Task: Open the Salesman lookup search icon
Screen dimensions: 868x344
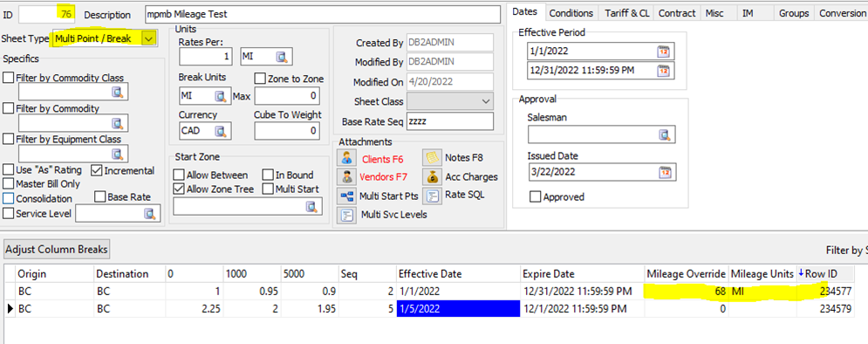Action: click(664, 134)
